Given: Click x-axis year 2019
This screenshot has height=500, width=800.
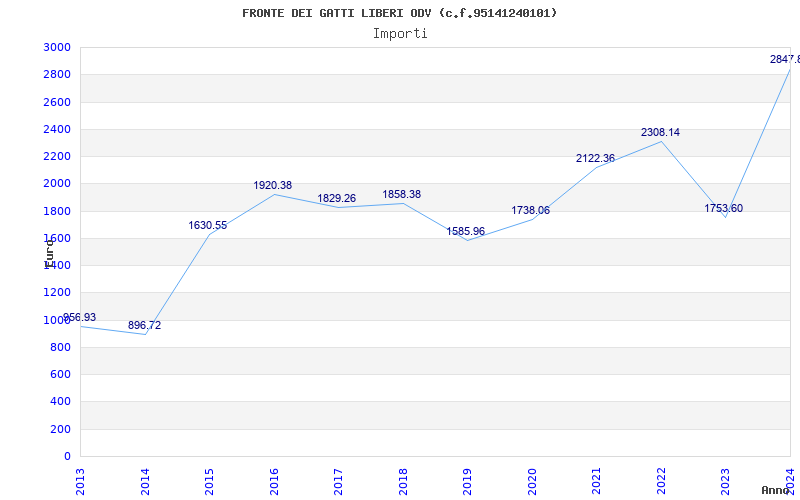Looking at the screenshot, I should click(x=467, y=481).
